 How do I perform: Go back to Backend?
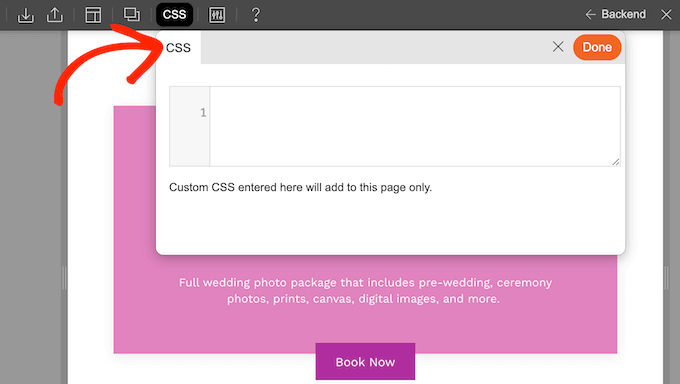coord(615,14)
